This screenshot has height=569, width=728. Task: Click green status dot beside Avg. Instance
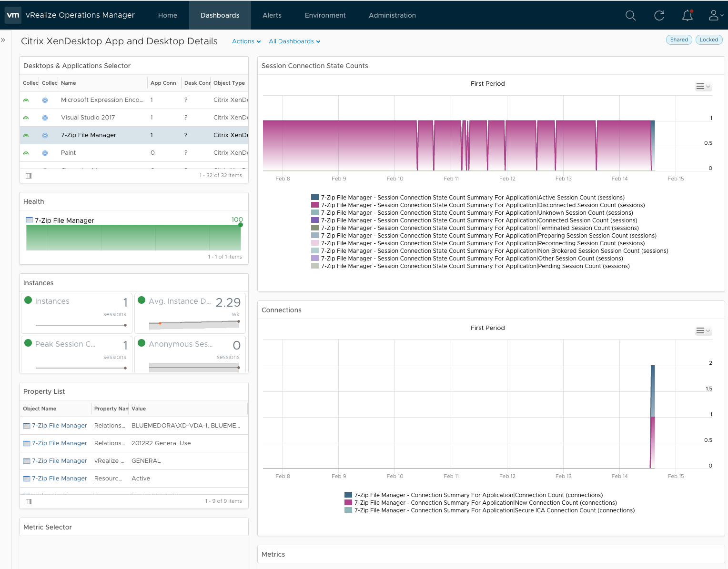[142, 300]
